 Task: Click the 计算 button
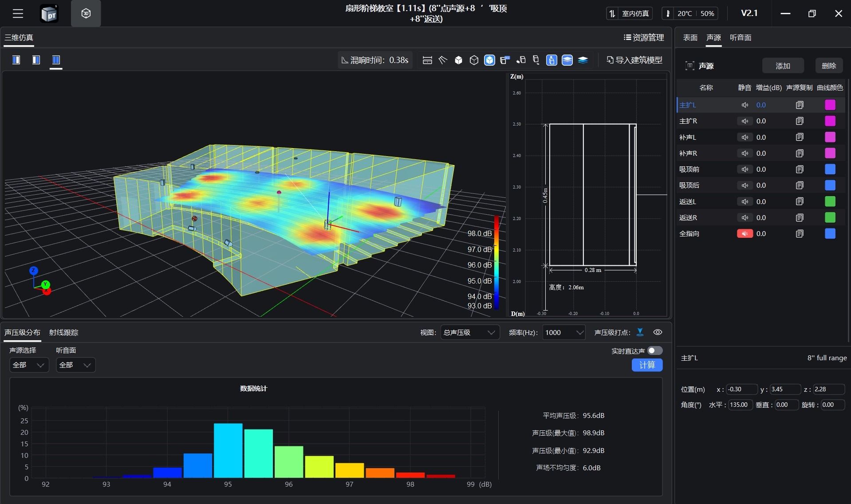pyautogui.click(x=646, y=365)
